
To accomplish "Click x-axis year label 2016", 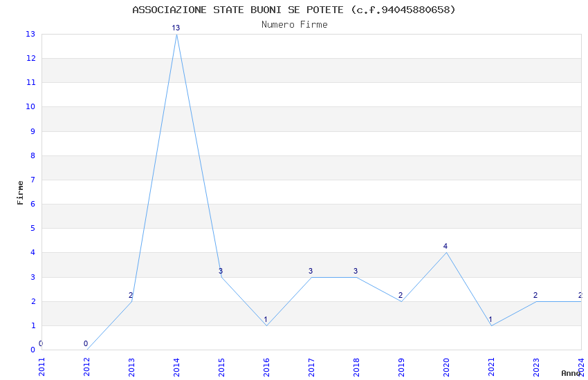I will tap(266, 367).
